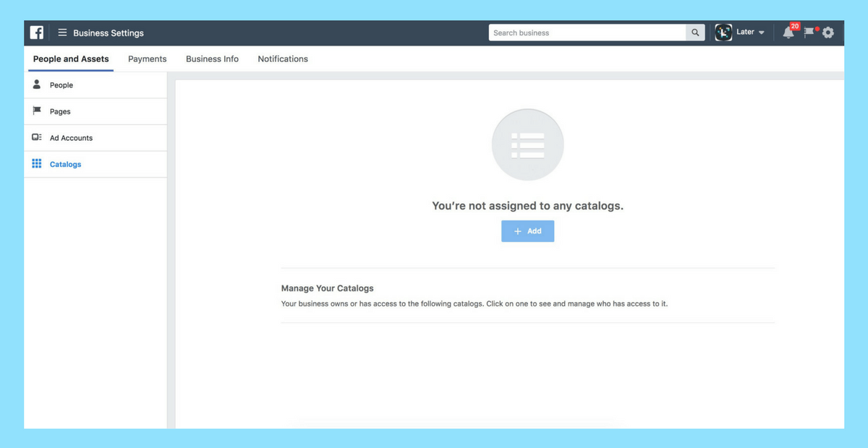
Task: Expand the Later account dropdown arrow
Action: point(761,33)
